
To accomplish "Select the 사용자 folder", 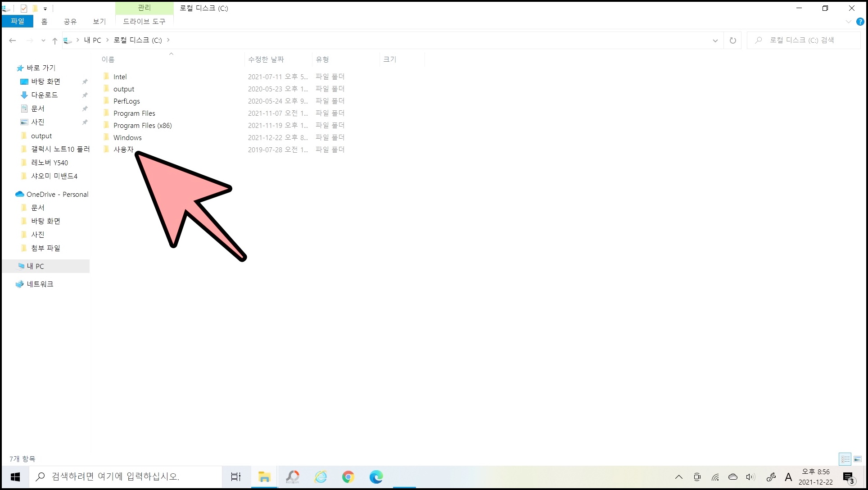I will tap(123, 150).
